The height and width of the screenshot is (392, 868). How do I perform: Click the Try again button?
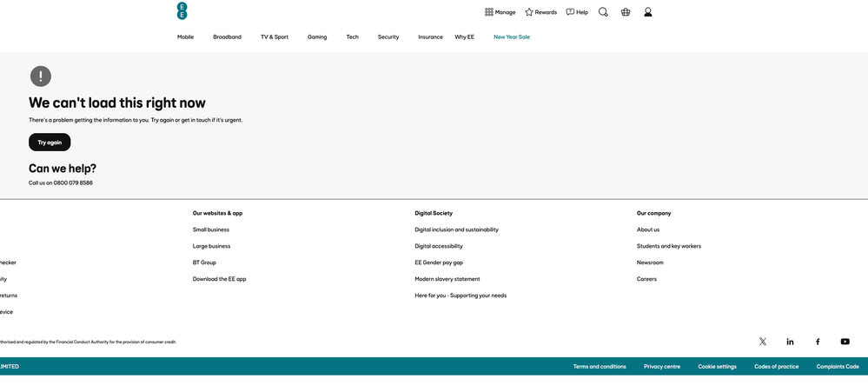(x=50, y=143)
